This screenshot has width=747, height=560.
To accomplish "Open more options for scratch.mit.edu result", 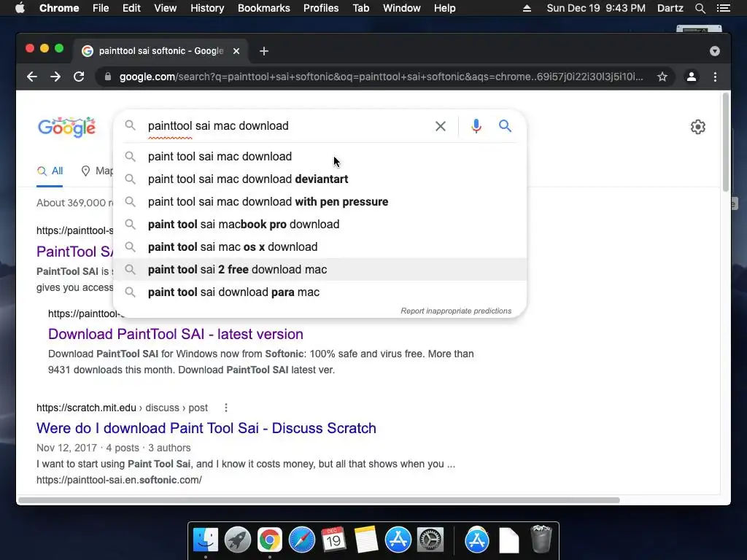I will pyautogui.click(x=226, y=408).
